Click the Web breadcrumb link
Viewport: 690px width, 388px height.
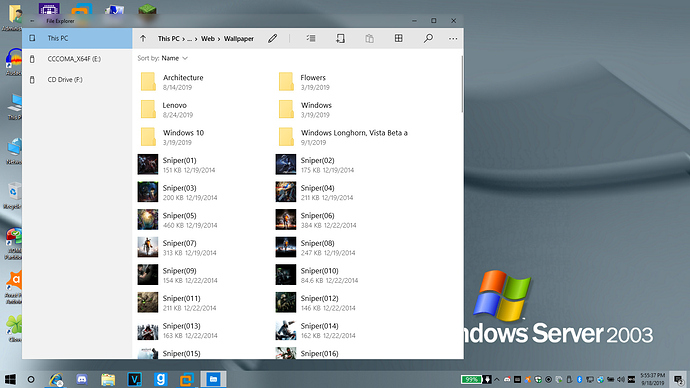point(208,39)
